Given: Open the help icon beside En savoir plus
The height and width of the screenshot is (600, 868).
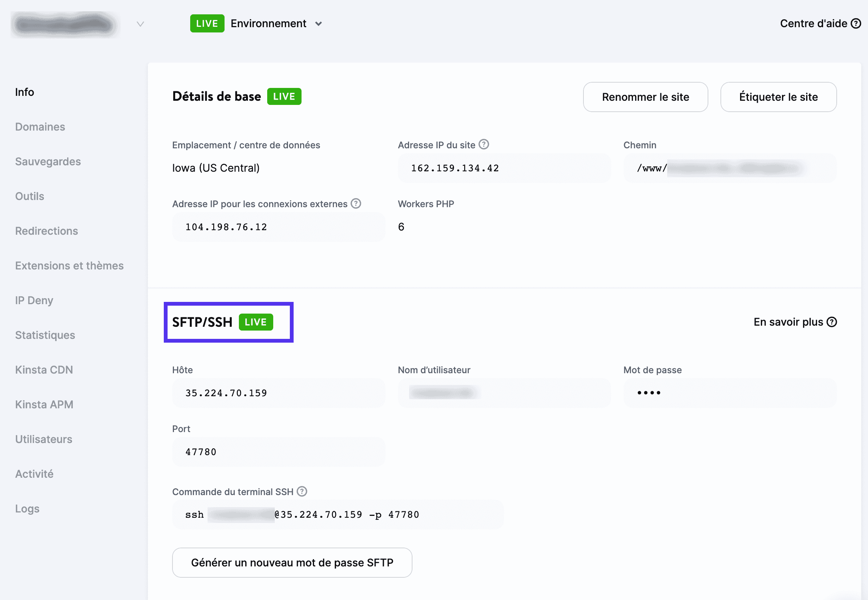Looking at the screenshot, I should [x=832, y=322].
